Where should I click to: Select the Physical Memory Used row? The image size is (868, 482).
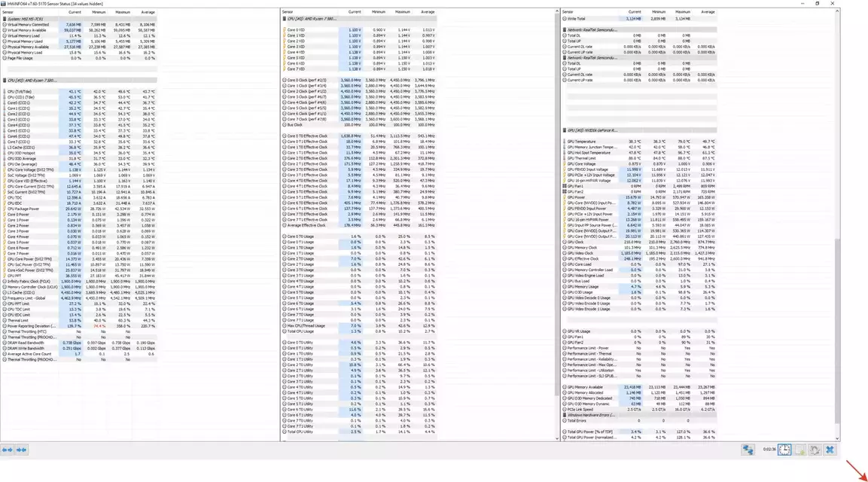(79, 41)
